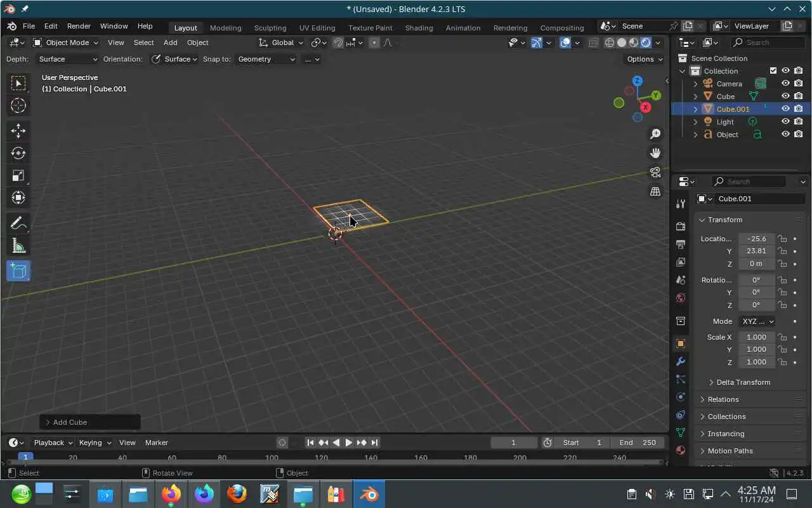Uncheck the Collection exclude checkbox

tap(773, 70)
